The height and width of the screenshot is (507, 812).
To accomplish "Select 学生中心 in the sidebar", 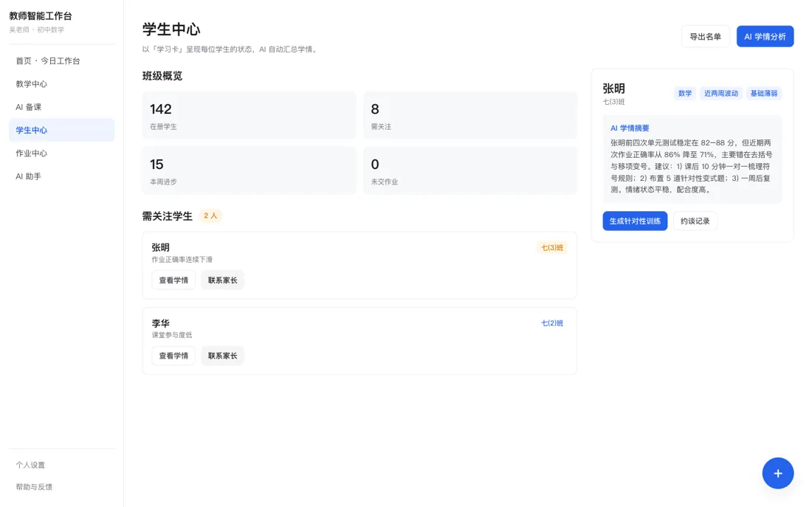I will coord(61,130).
